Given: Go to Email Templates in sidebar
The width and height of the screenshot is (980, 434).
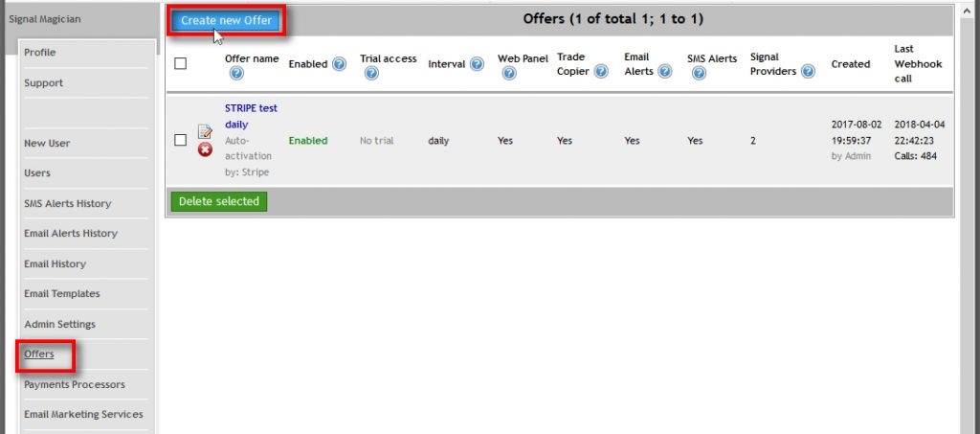Looking at the screenshot, I should click(62, 294).
